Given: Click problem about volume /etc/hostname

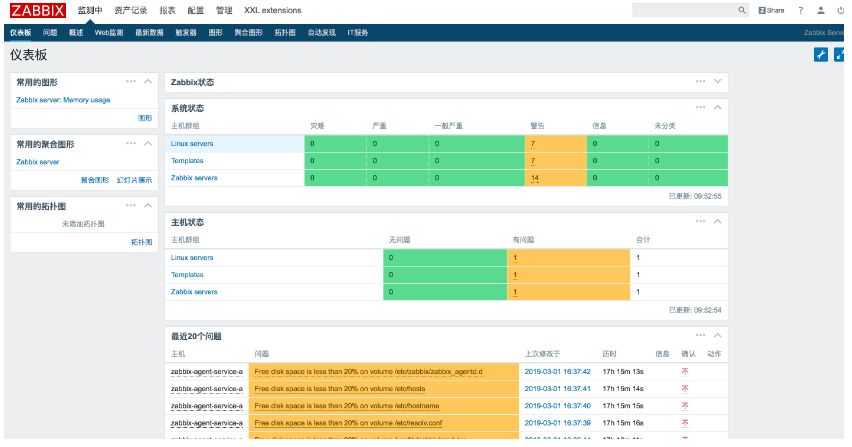Looking at the screenshot, I should 347,406.
